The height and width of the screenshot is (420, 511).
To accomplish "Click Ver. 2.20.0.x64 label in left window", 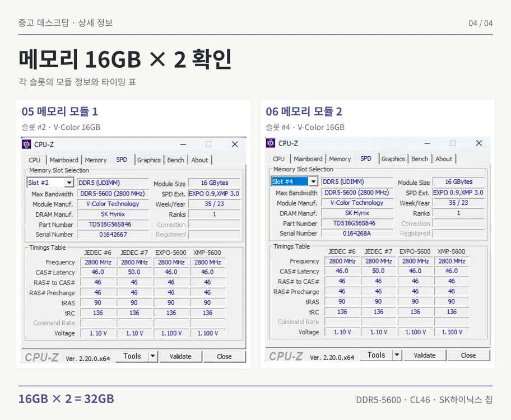I will (87, 358).
